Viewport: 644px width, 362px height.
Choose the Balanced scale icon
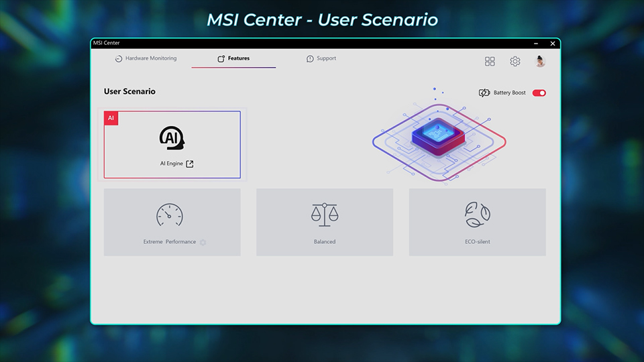click(x=325, y=215)
